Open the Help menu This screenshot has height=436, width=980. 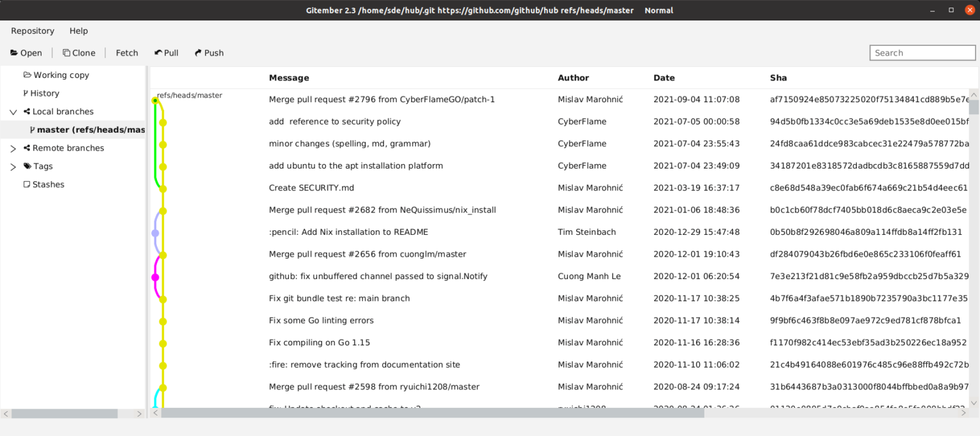[78, 31]
